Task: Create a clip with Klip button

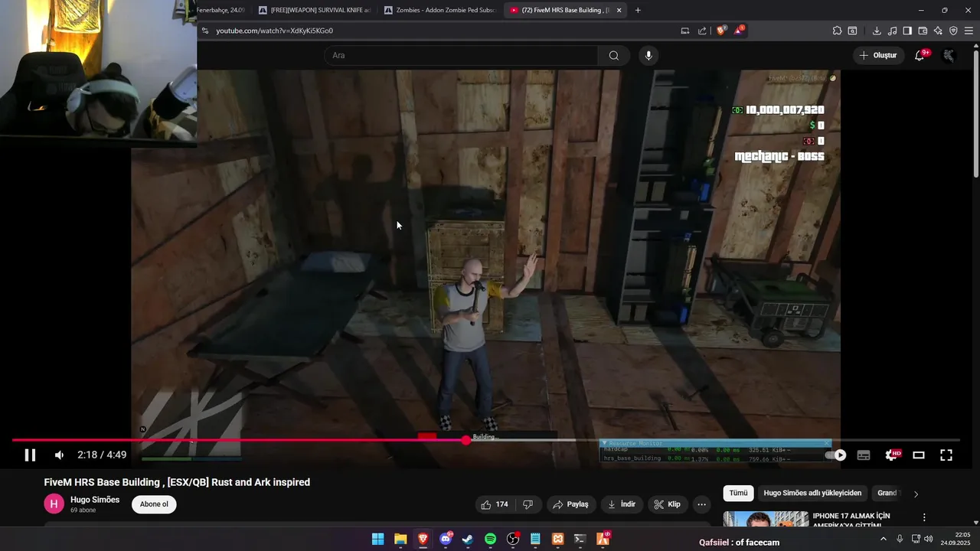Action: (668, 504)
